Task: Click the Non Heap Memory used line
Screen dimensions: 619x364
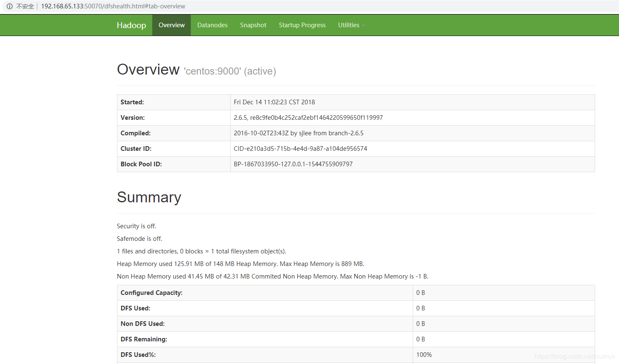Action: [x=273, y=276]
